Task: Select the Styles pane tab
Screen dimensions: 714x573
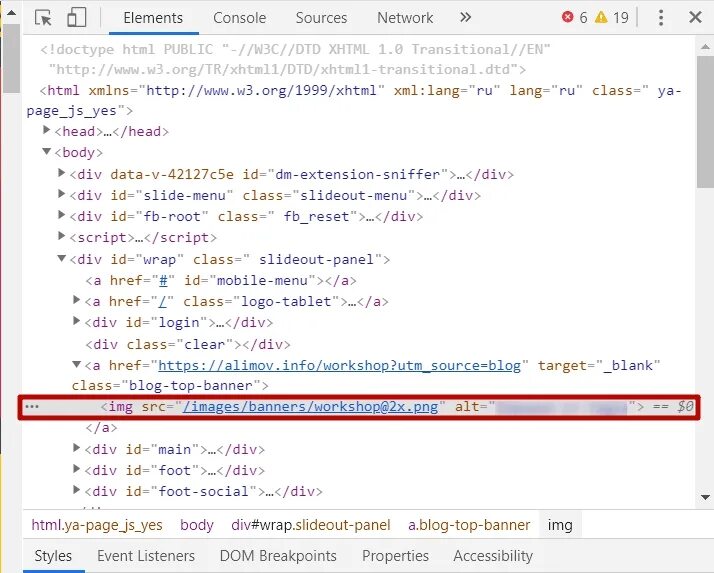Action: tap(53, 556)
